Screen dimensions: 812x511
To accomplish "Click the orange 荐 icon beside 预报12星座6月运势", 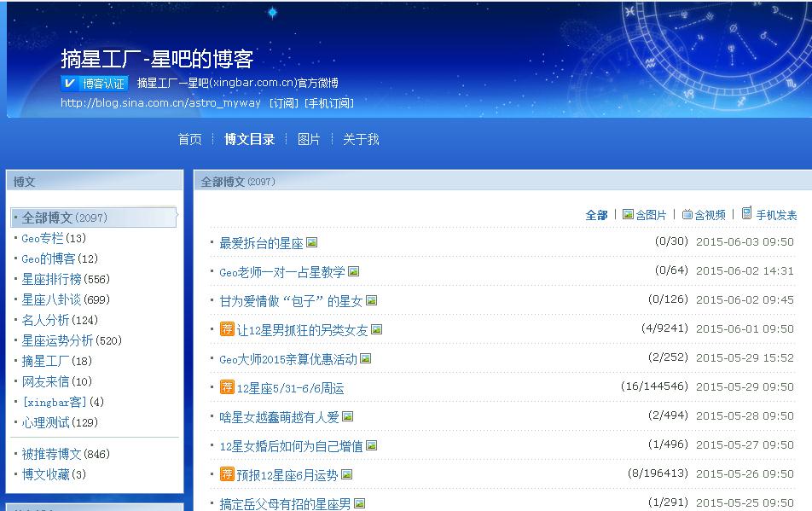I will pyautogui.click(x=227, y=474).
